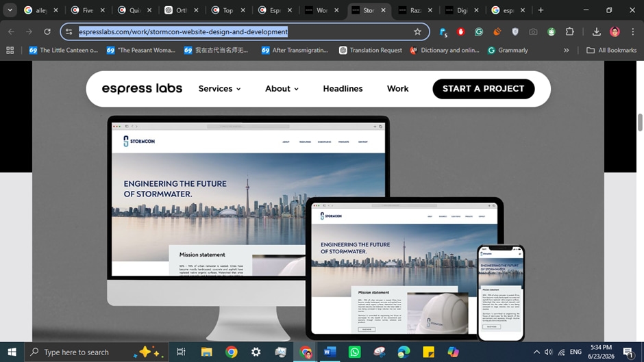Image resolution: width=644 pixels, height=362 pixels.
Task: Click the page's vertical scrollbar thumb
Action: coord(640,122)
